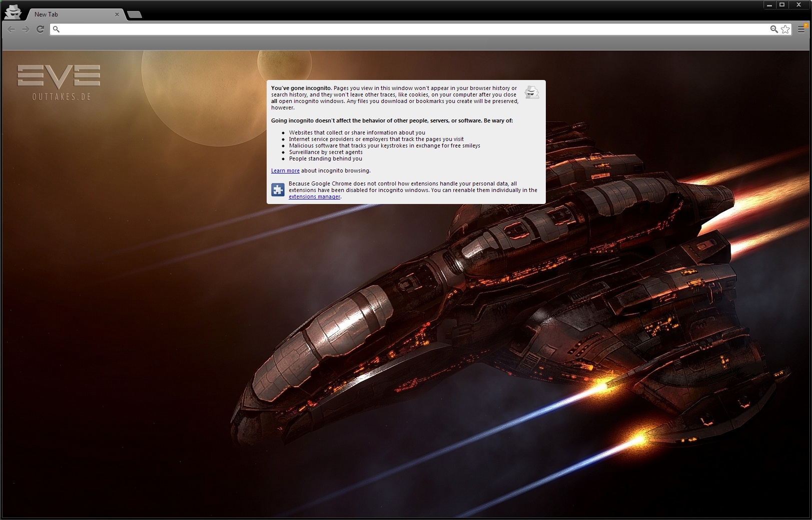Reload the current page

tap(41, 29)
